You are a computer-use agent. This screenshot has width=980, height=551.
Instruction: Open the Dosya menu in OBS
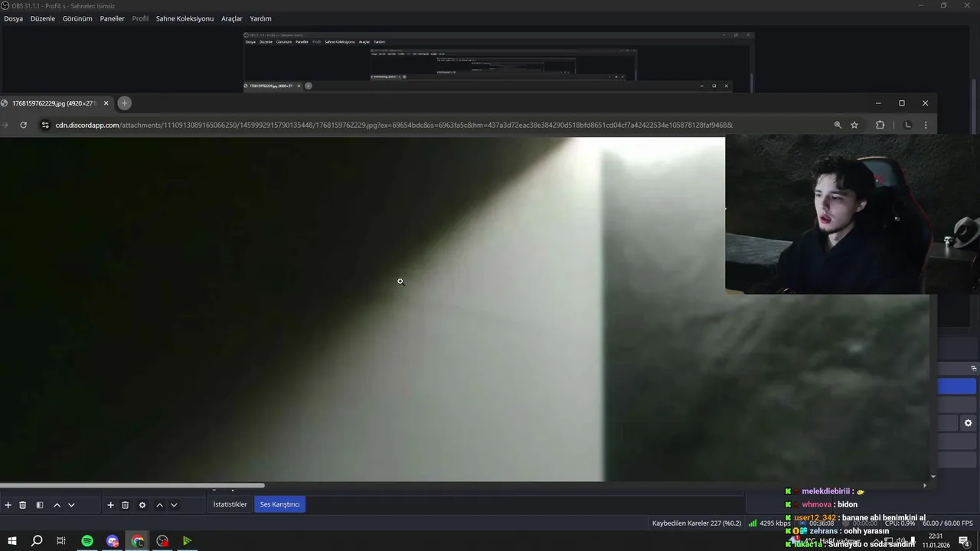coord(13,18)
